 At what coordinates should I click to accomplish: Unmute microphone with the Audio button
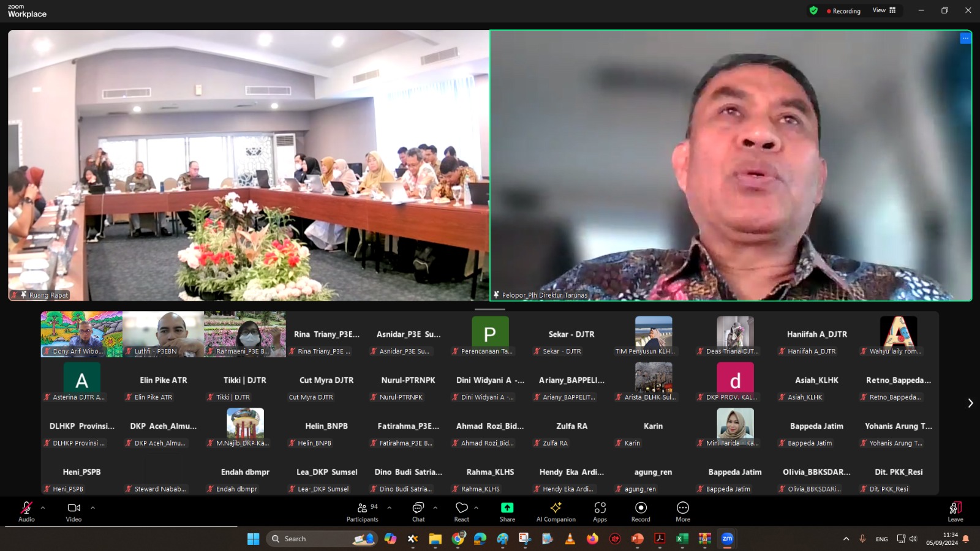coord(26,511)
